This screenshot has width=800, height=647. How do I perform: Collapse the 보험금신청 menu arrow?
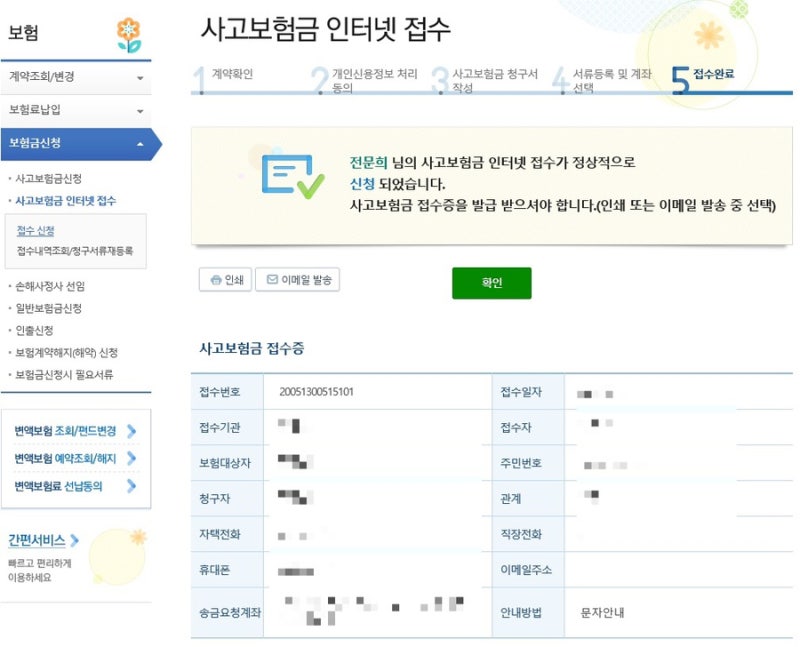click(140, 144)
